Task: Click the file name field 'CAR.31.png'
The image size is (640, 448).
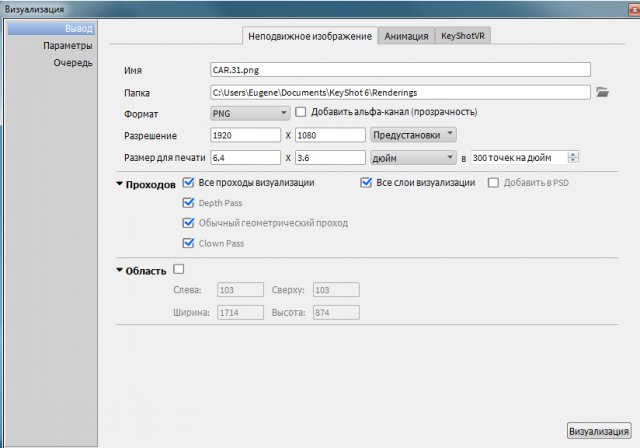Action: (400, 71)
